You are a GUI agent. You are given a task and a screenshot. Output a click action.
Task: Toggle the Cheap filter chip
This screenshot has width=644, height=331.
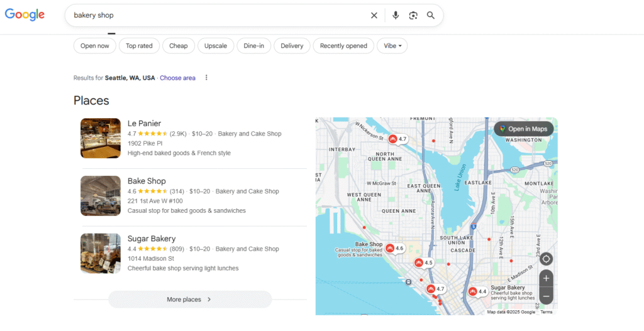point(178,46)
